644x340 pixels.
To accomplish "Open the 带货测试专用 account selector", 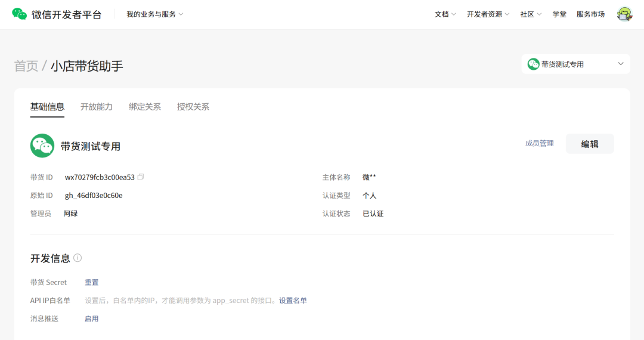I will (x=575, y=64).
